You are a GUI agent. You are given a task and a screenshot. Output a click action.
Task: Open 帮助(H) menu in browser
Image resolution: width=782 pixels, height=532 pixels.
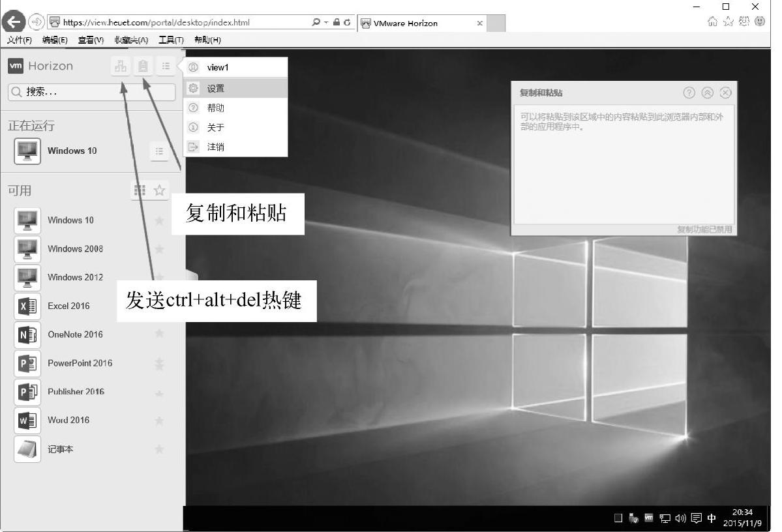pyautogui.click(x=207, y=40)
